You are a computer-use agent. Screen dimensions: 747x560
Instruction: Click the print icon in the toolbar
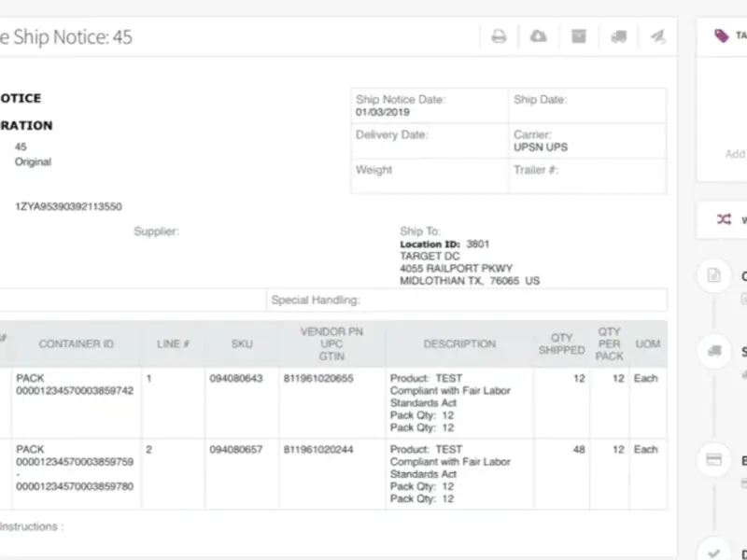pyautogui.click(x=500, y=37)
